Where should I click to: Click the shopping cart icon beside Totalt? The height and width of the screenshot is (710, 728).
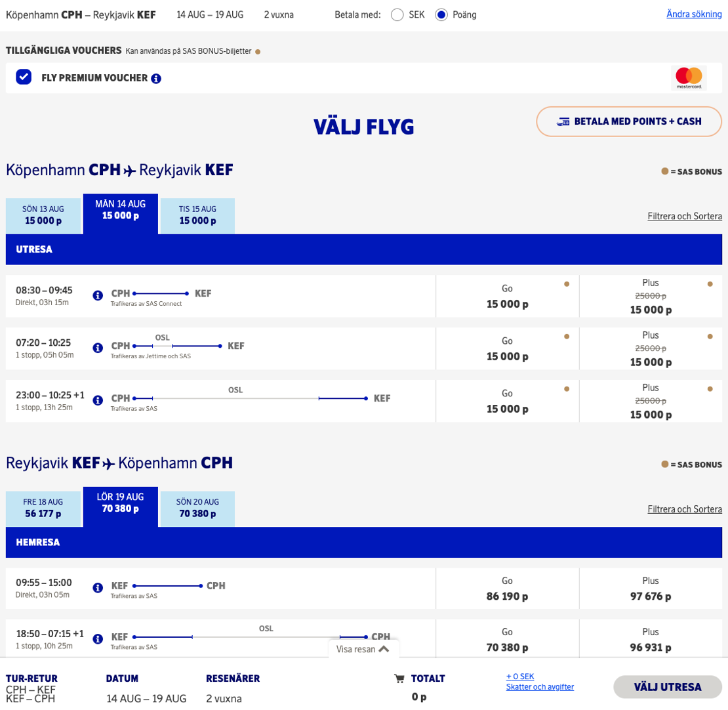[x=399, y=679]
